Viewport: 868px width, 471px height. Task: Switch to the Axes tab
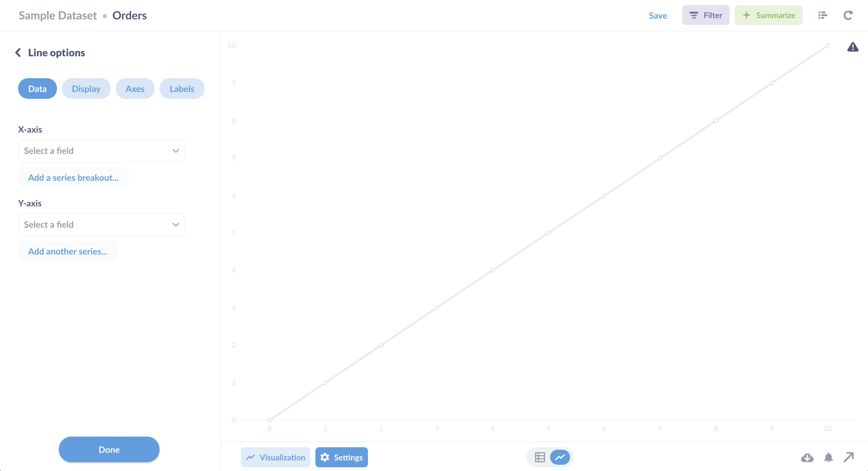[x=135, y=88]
